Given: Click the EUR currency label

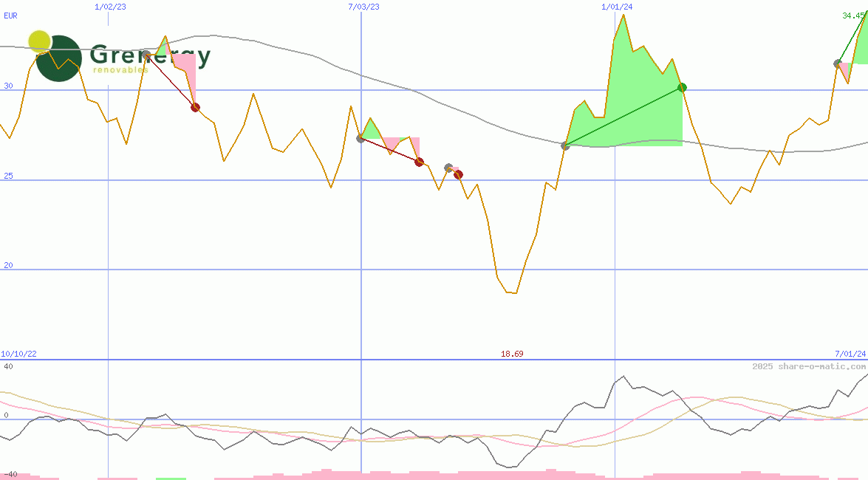Looking at the screenshot, I should coord(10,16).
